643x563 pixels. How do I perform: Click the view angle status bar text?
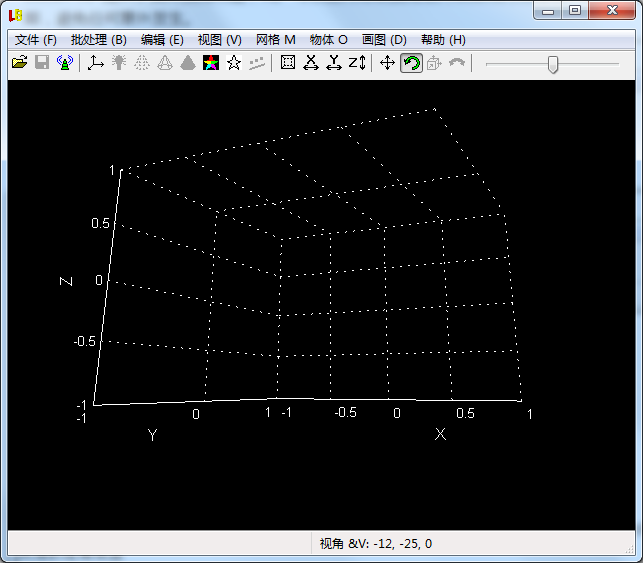(376, 544)
